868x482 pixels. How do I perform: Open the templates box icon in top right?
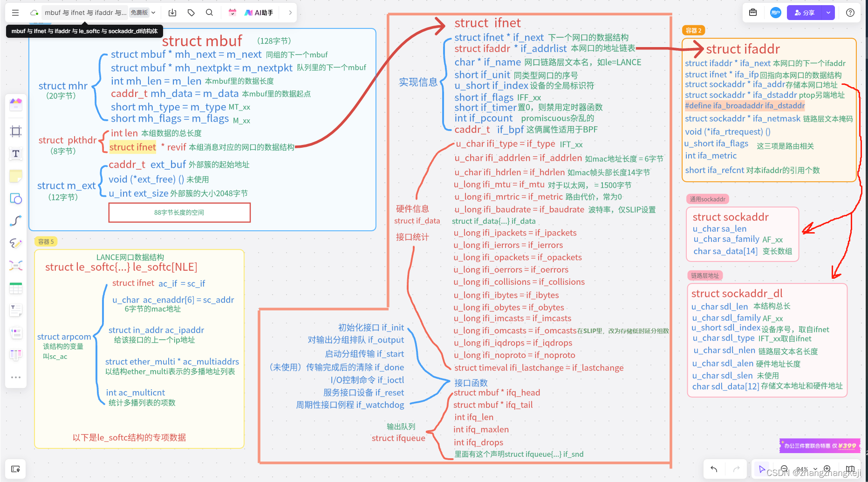[x=753, y=13]
